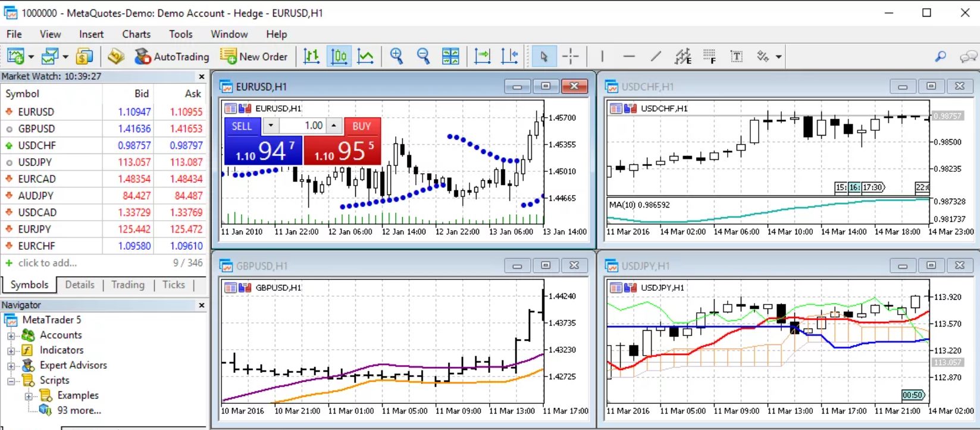
Task: Select the trendline drawing tool
Action: (656, 57)
